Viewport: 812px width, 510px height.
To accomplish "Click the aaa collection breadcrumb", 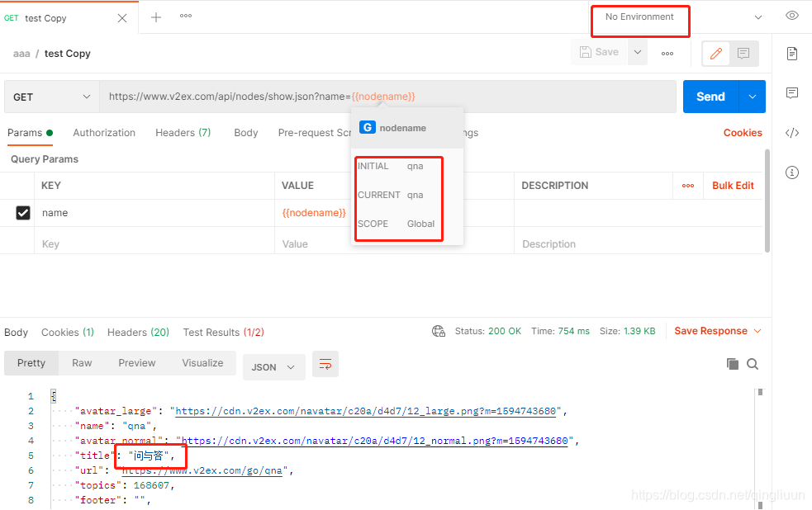I will (21, 54).
